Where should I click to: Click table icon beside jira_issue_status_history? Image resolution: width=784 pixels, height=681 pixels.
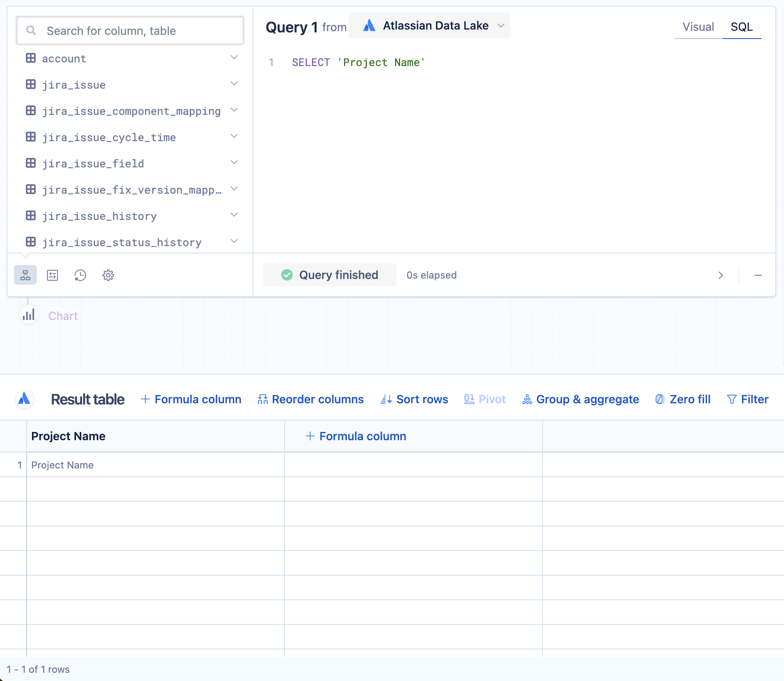pyautogui.click(x=31, y=242)
